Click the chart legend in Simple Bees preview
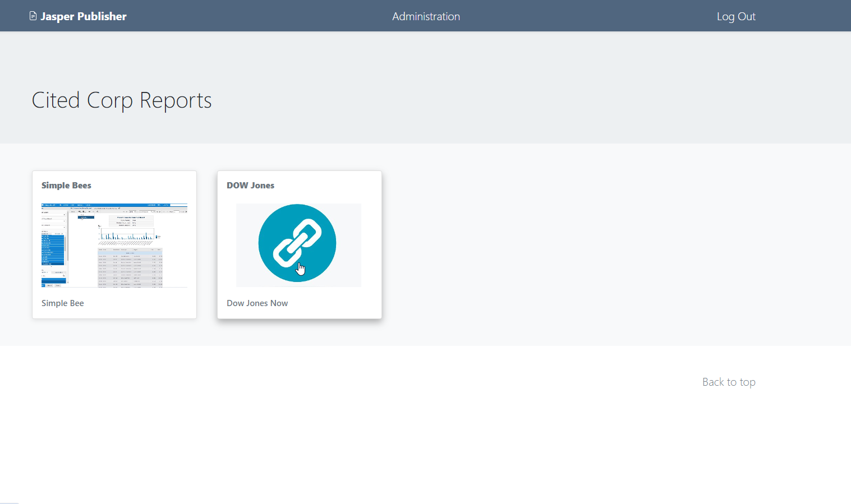 click(x=158, y=237)
